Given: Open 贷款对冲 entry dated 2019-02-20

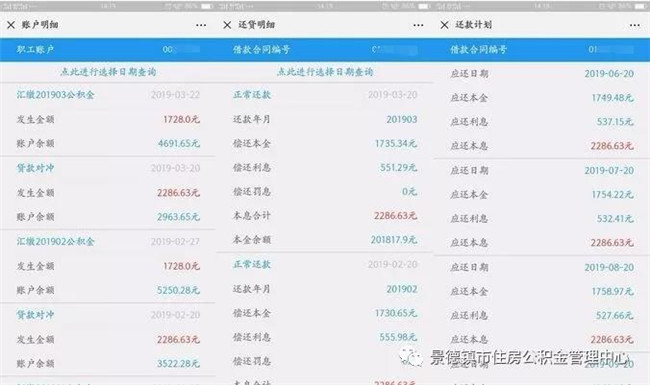Looking at the screenshot, I should point(35,315).
